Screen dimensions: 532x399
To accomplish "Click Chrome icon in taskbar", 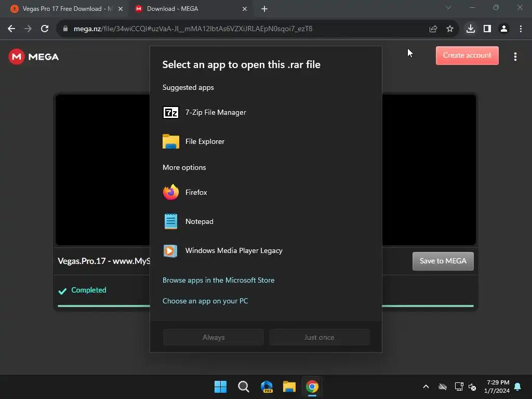I will pyautogui.click(x=312, y=387).
